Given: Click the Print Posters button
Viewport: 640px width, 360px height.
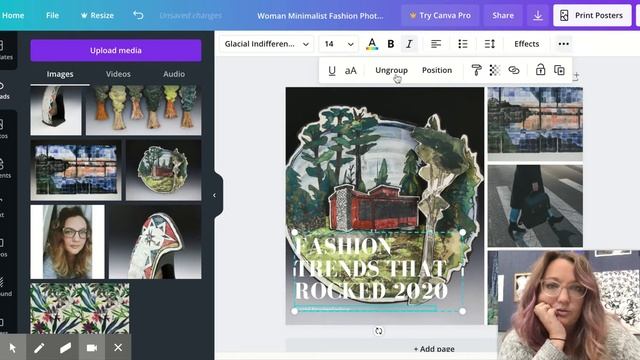Looking at the screenshot, I should [x=592, y=16].
